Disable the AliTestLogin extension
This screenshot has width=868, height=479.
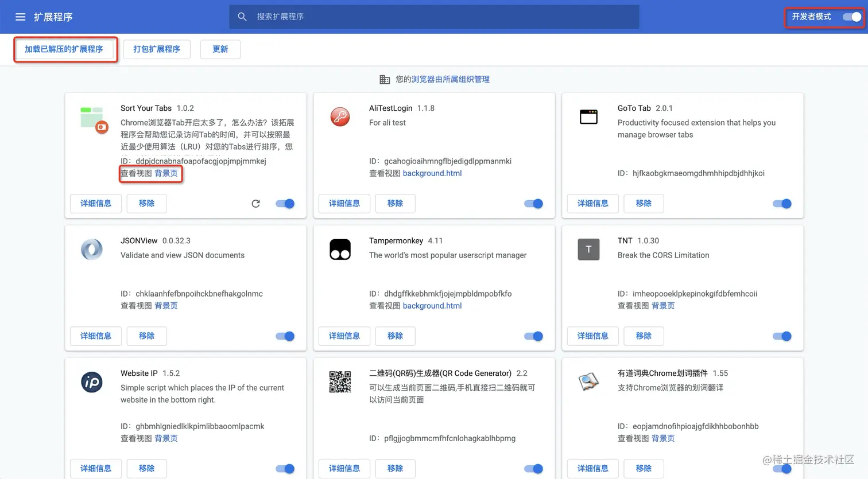tap(534, 204)
